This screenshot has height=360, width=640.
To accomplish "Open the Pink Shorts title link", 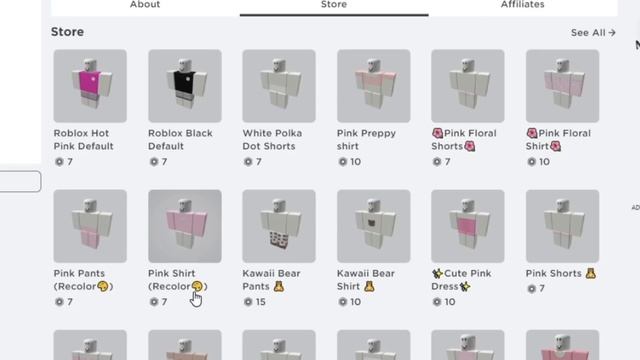I will click(560, 273).
